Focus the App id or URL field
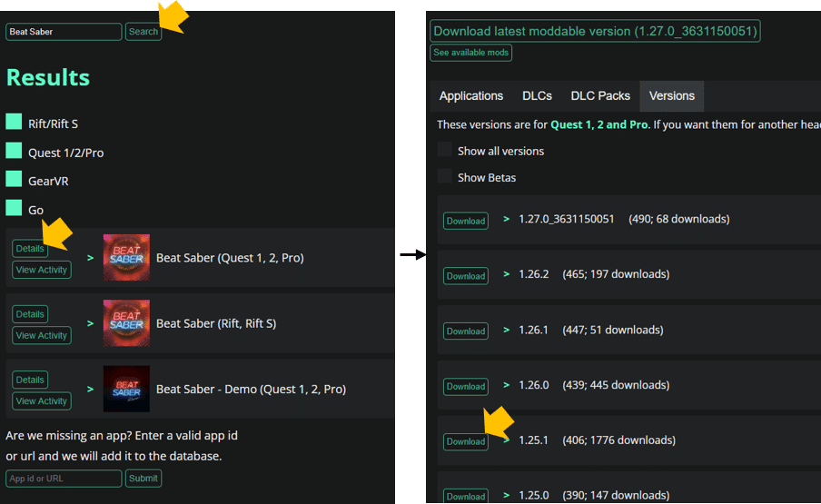Viewport: 821px width, 504px height. coord(64,479)
